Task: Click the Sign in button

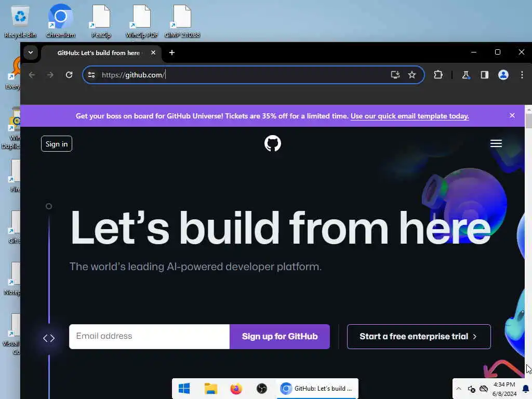Action: click(57, 144)
